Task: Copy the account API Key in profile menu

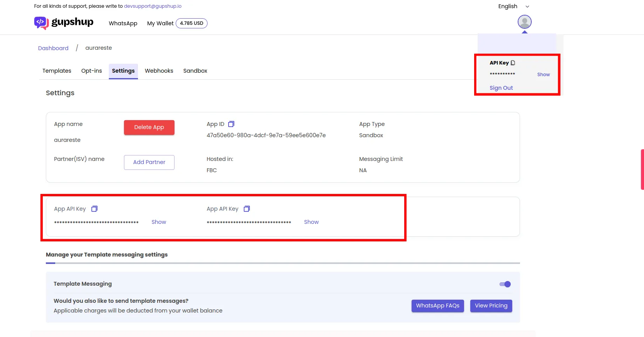Action: [513, 63]
